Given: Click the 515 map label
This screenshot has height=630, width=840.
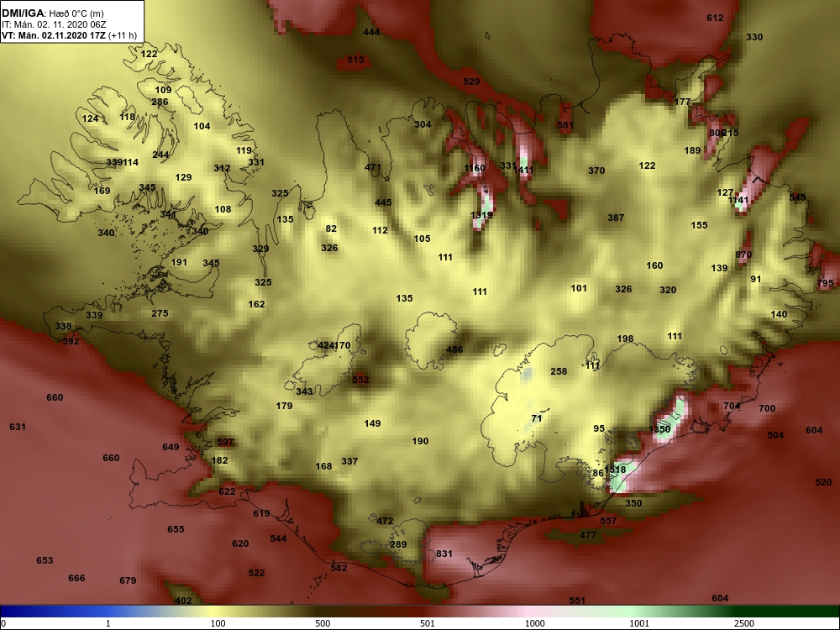Looking at the screenshot, I should click(355, 60).
